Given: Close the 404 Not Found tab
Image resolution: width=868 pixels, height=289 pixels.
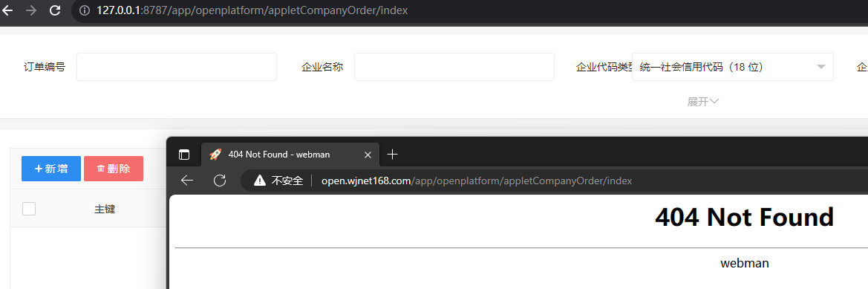Looking at the screenshot, I should click(x=368, y=155).
